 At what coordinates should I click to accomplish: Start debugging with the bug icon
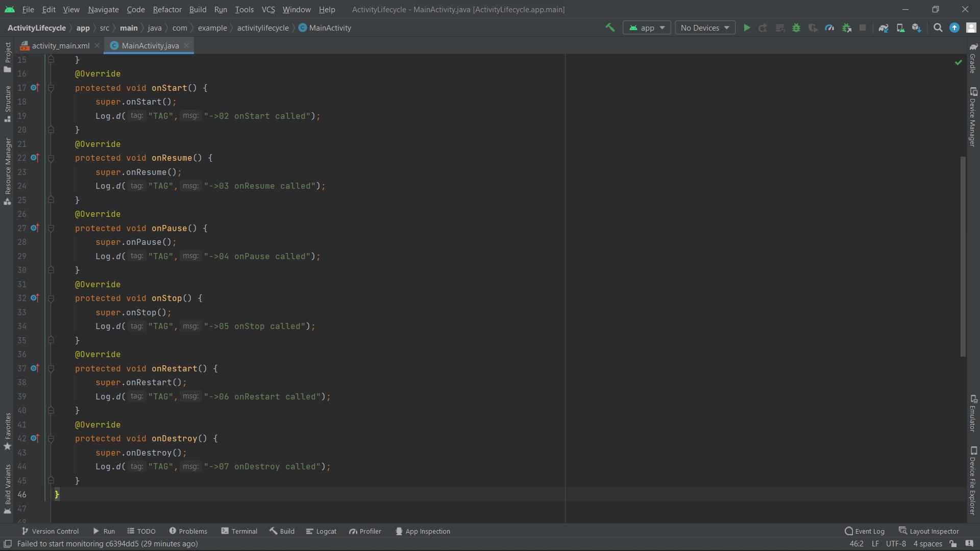797,28
